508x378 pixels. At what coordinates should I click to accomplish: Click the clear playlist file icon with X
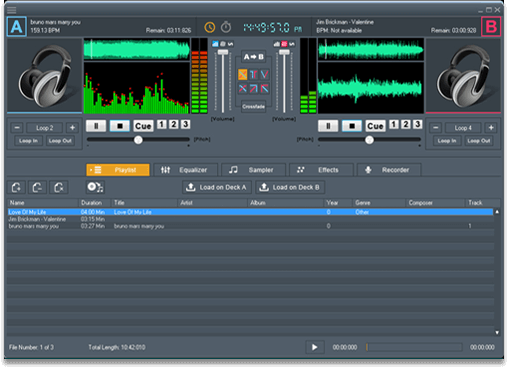[59, 187]
